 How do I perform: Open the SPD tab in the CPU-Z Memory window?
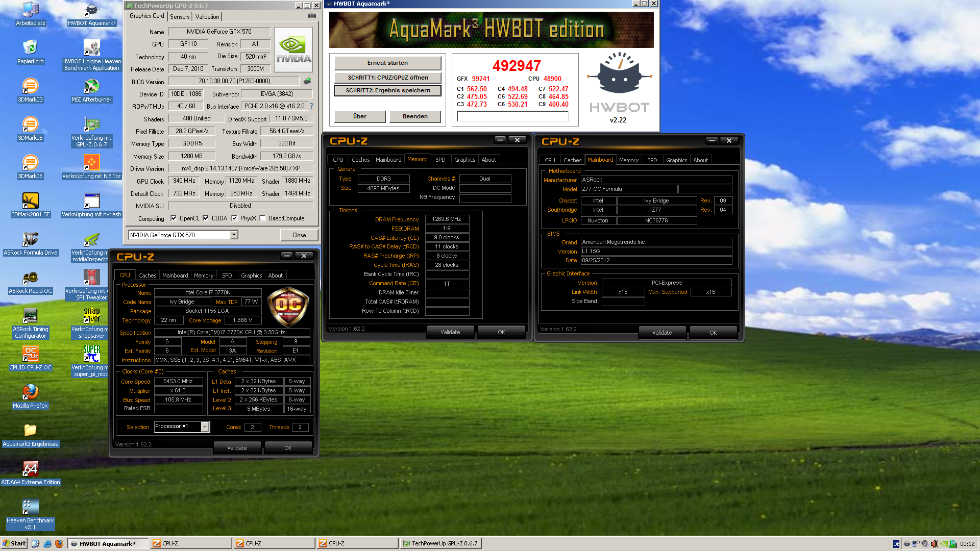click(x=440, y=160)
